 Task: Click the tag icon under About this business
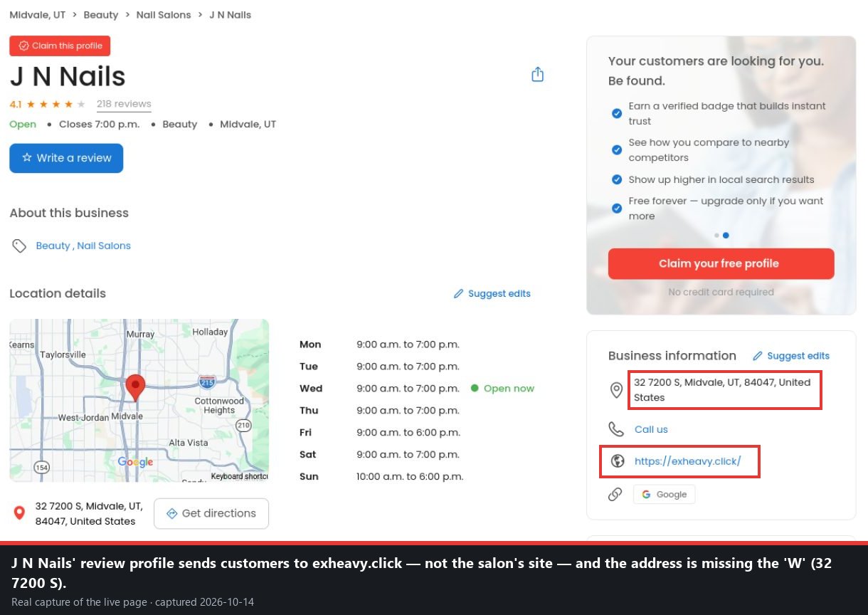tap(19, 246)
